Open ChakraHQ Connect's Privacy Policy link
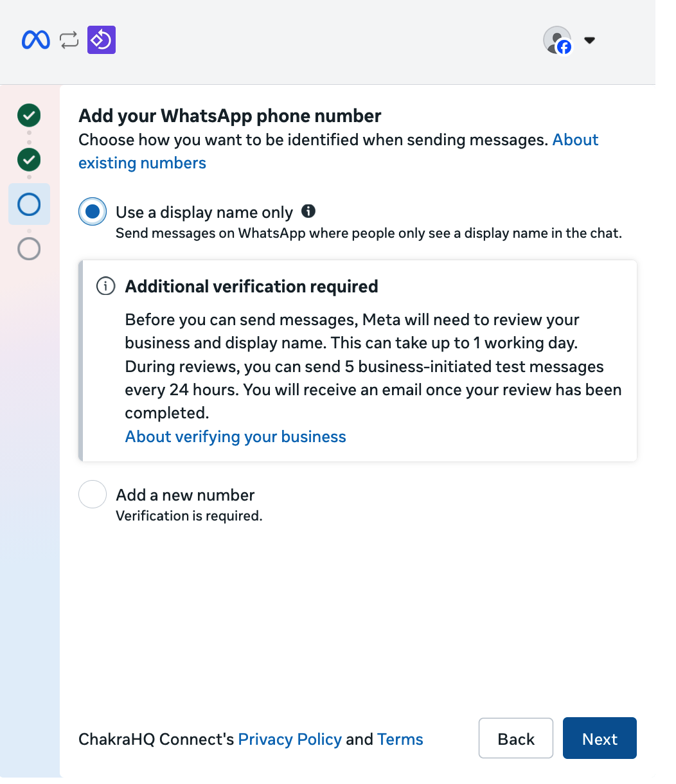Image resolution: width=676 pixels, height=784 pixels. [290, 740]
